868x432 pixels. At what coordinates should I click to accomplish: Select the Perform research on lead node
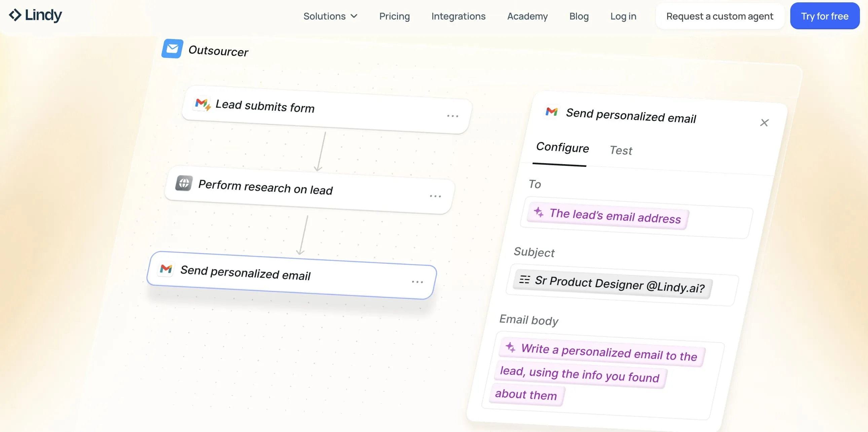tap(309, 190)
